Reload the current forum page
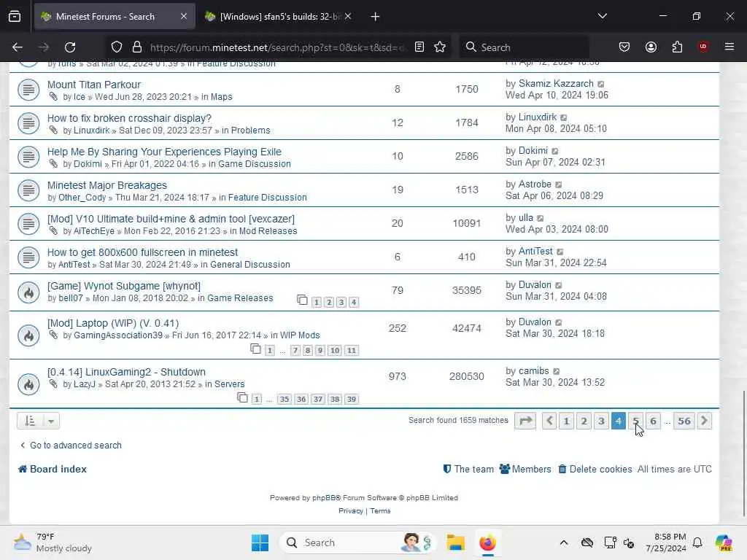 70,47
